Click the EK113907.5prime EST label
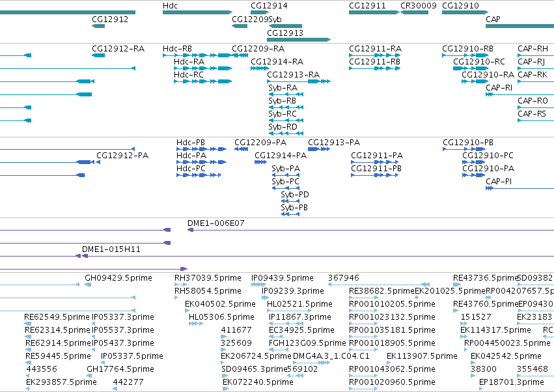 422,357
